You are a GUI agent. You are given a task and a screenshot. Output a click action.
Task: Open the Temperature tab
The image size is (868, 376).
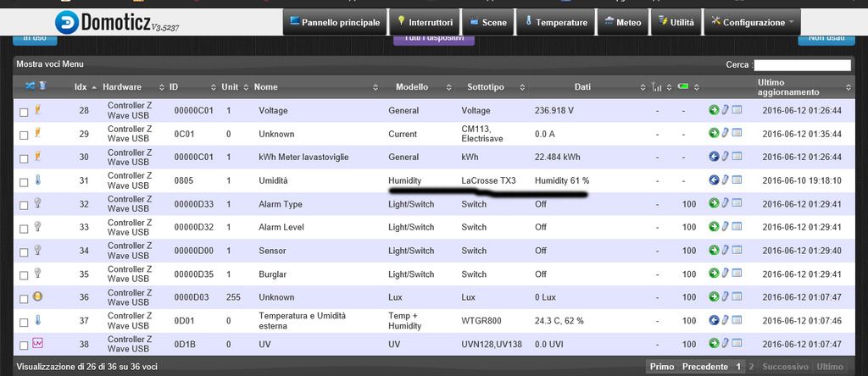[x=555, y=23]
